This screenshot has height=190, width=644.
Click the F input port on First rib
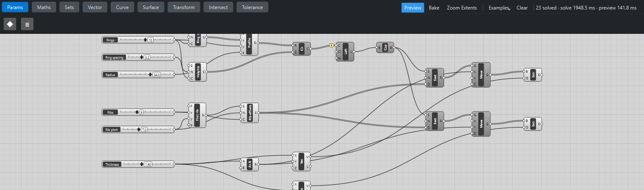tap(188, 106)
